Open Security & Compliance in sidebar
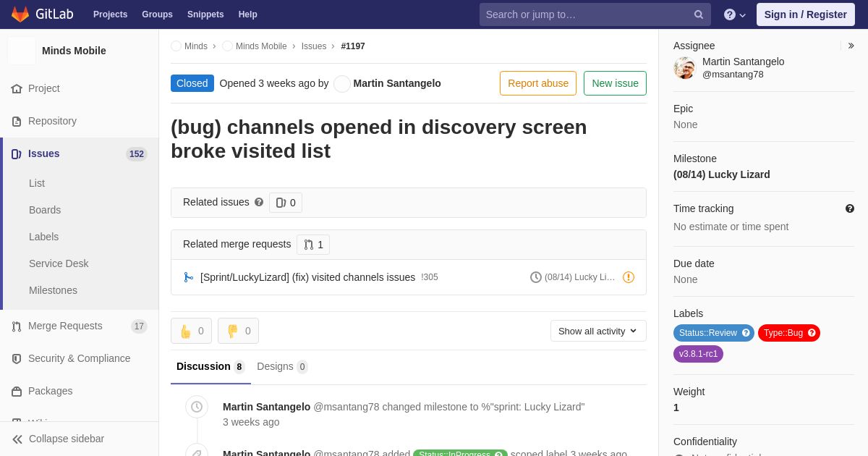The image size is (868, 456). click(80, 358)
